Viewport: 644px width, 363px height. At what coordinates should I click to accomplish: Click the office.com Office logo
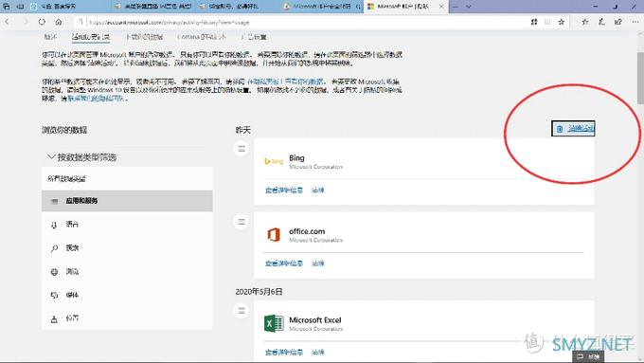point(274,235)
